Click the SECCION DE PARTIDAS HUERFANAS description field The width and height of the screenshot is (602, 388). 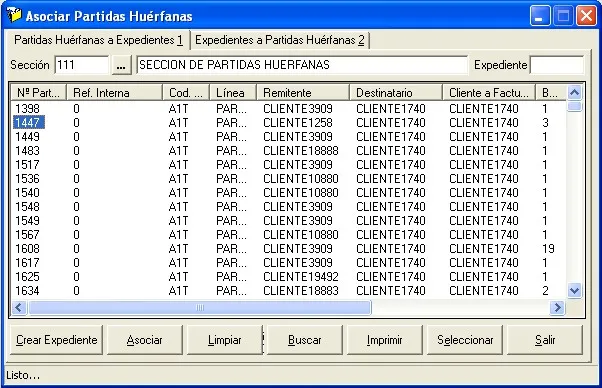[302, 65]
